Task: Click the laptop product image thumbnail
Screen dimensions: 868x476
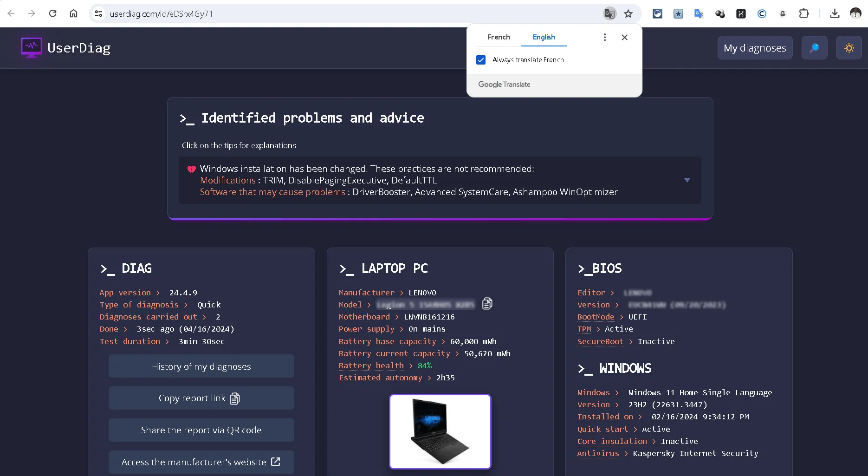Action: (x=440, y=431)
